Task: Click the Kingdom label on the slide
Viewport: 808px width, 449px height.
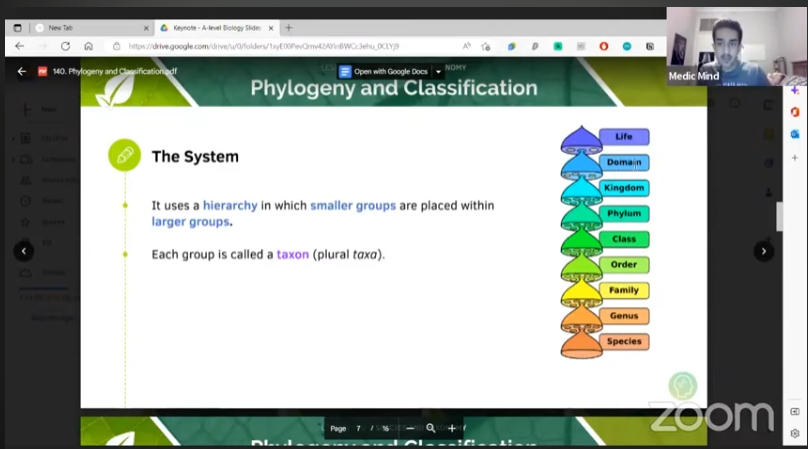Action: [624, 188]
